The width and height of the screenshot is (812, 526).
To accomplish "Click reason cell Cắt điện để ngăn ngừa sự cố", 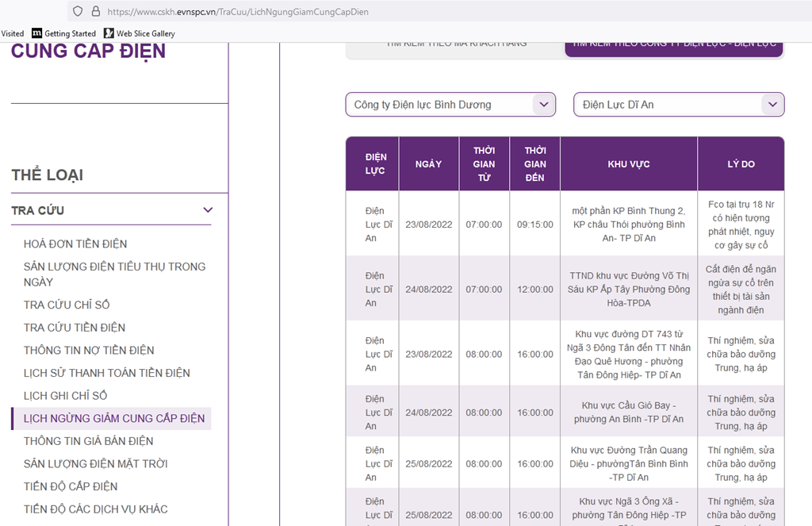I will 741,289.
